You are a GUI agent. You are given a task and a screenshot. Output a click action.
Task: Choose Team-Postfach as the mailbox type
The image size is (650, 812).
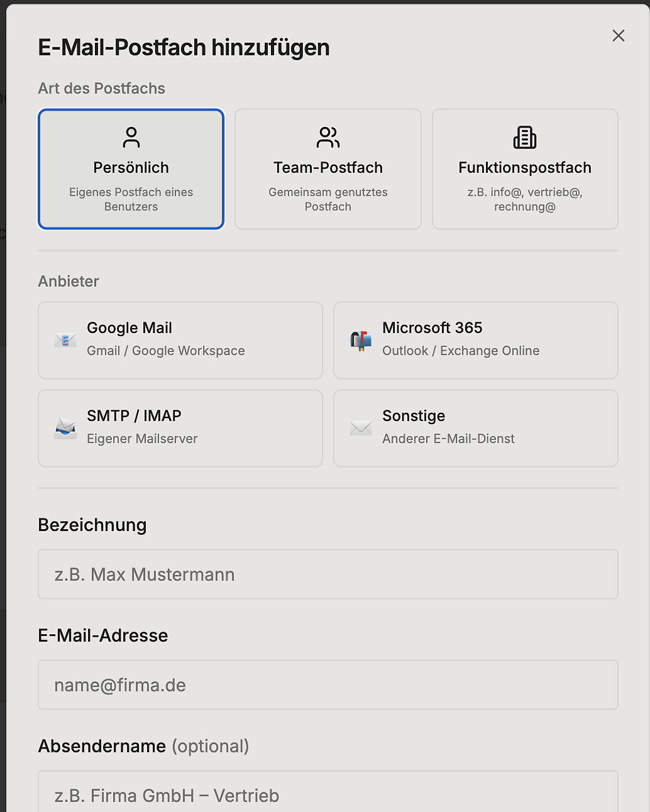(x=328, y=168)
